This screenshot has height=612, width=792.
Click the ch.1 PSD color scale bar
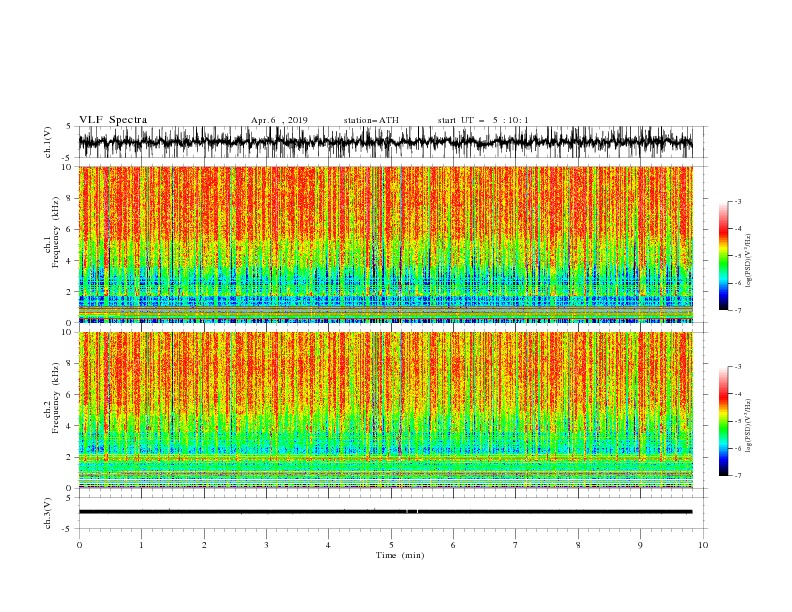723,256
